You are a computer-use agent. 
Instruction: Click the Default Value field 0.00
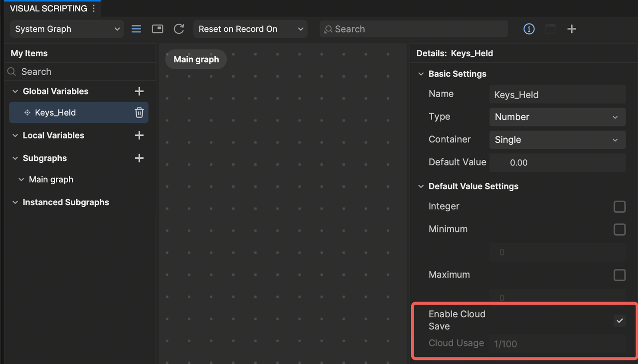pos(557,163)
